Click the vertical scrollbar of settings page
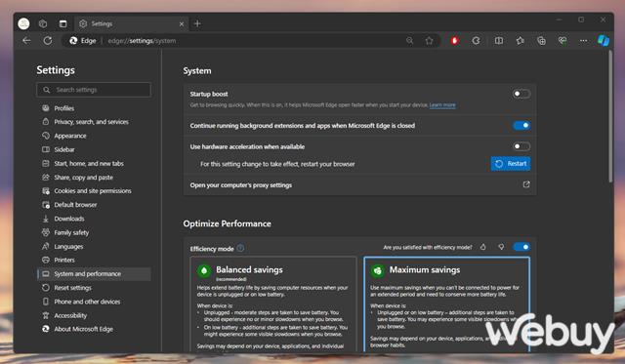625x364 pixels. (x=610, y=115)
